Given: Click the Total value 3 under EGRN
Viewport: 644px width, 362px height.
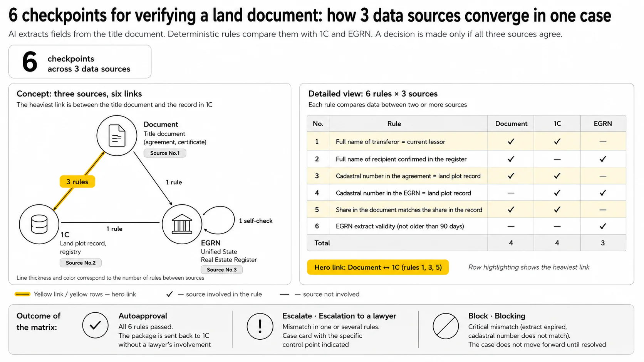Looking at the screenshot, I should pyautogui.click(x=603, y=243).
